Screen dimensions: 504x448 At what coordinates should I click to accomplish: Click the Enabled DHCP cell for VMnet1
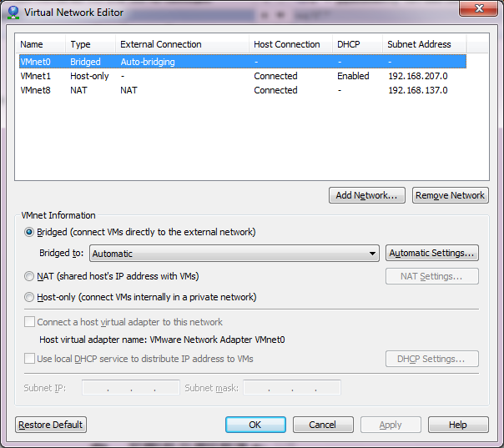(x=353, y=76)
